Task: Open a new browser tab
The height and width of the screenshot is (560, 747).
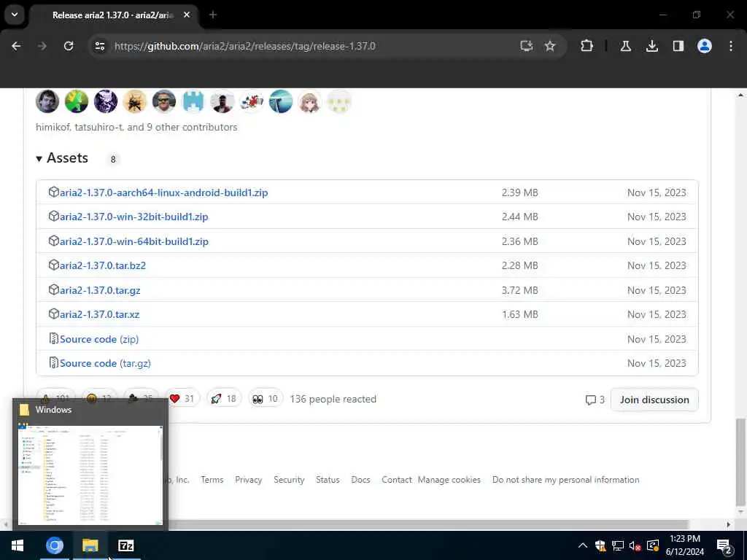Action: click(213, 15)
